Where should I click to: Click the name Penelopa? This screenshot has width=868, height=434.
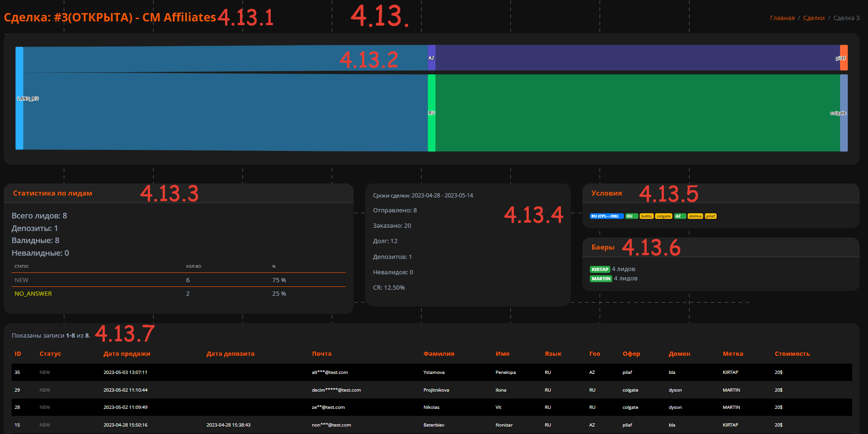pos(506,373)
